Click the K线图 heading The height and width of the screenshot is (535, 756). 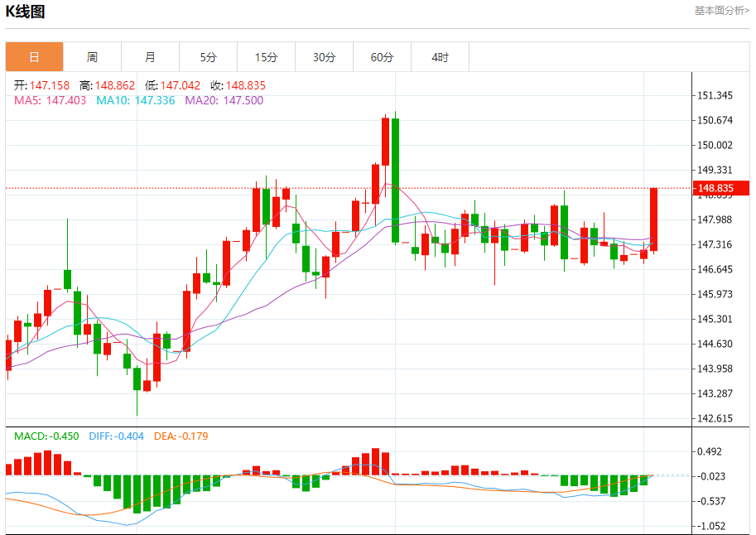tap(25, 11)
